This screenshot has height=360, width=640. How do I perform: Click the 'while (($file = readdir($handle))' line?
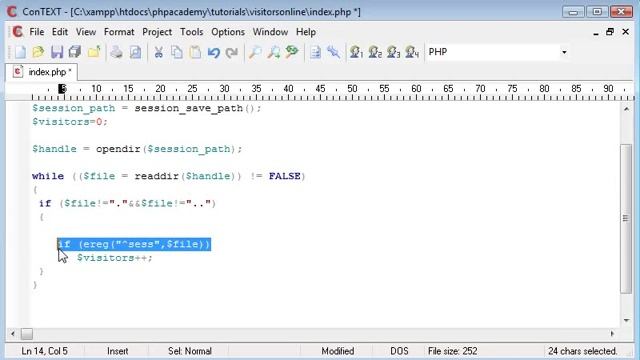pyautogui.click(x=169, y=176)
